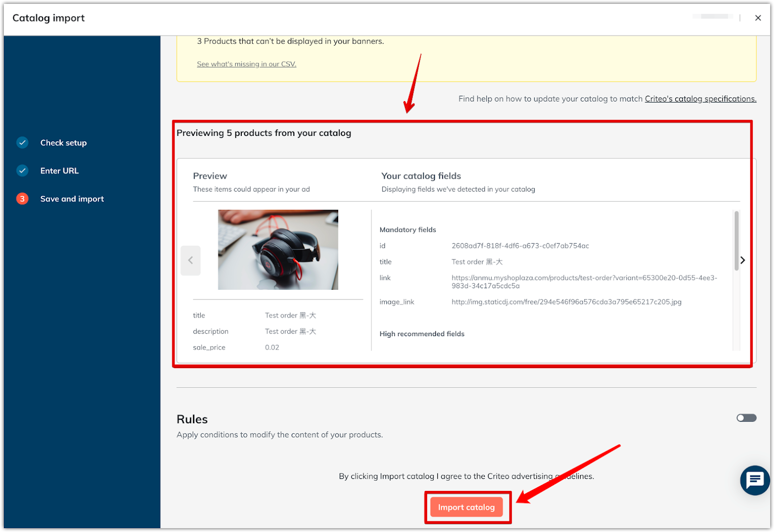Click the preview description value Test order
774x532 pixels.
point(290,331)
